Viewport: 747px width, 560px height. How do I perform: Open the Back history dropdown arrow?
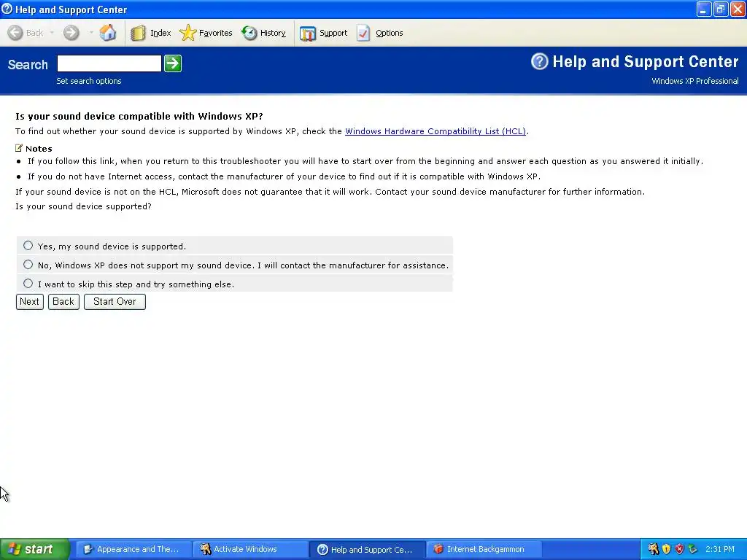52,33
